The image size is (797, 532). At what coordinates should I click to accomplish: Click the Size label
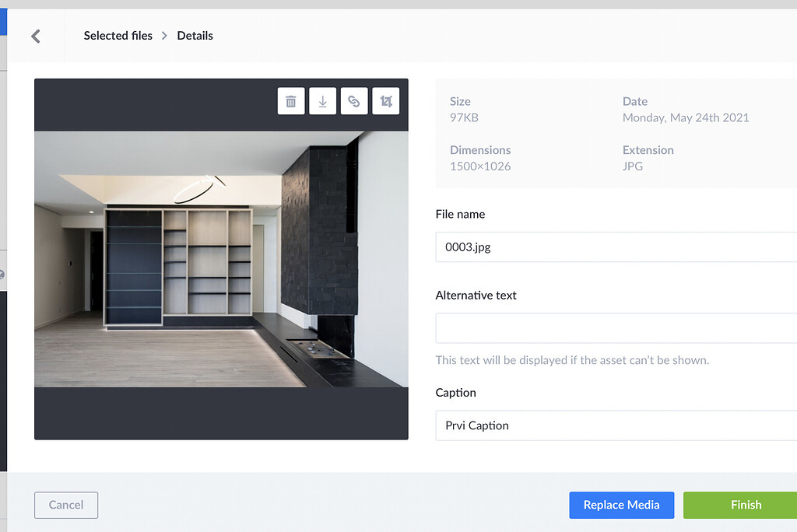[x=460, y=102]
